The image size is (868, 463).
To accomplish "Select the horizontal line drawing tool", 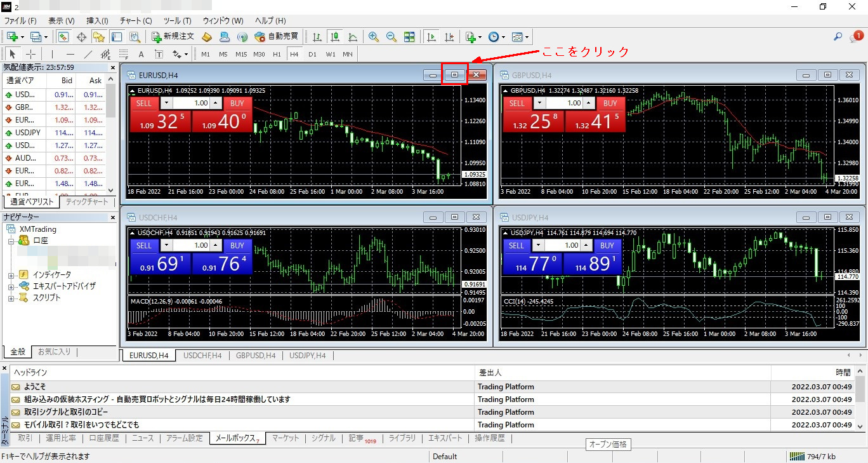I will 70,54.
